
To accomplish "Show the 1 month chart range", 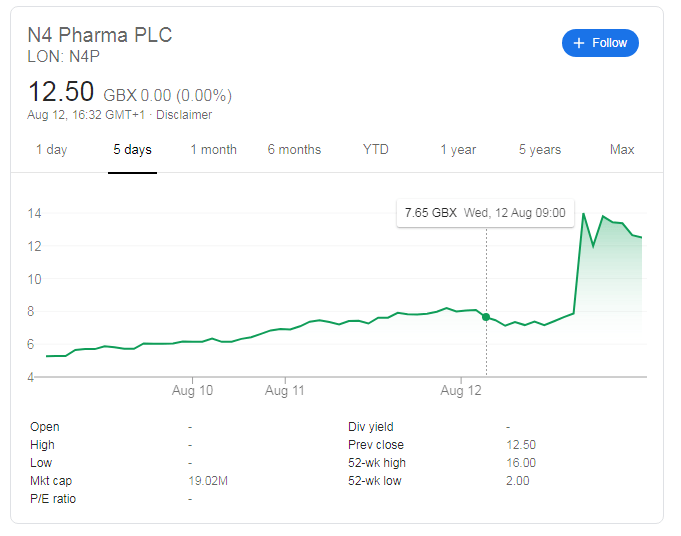I will click(x=214, y=150).
